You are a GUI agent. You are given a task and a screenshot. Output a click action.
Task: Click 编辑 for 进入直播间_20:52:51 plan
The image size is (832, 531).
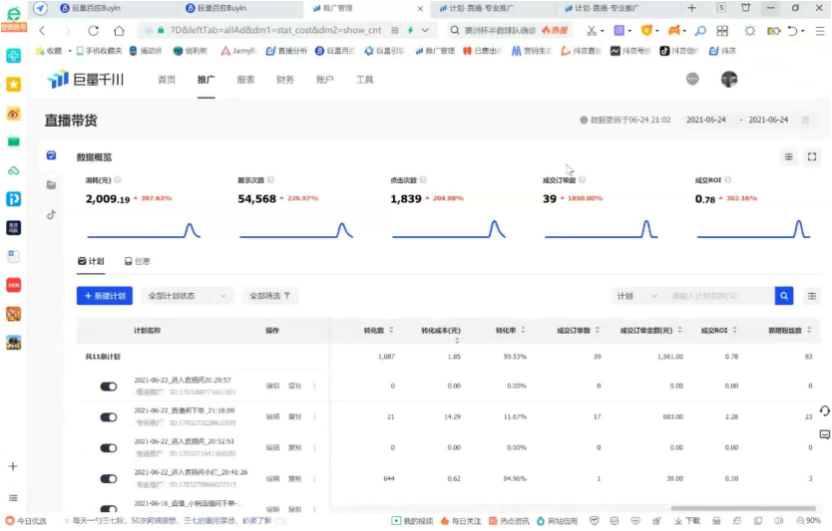[273, 448]
